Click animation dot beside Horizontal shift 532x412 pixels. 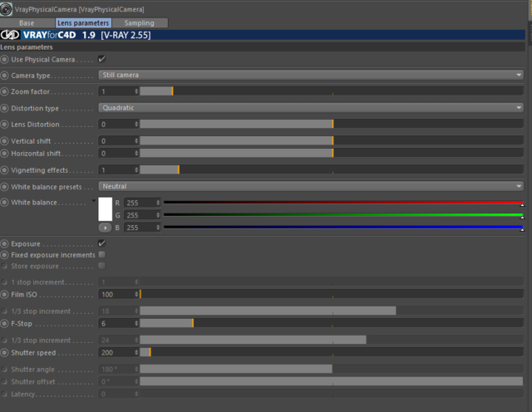[4, 154]
